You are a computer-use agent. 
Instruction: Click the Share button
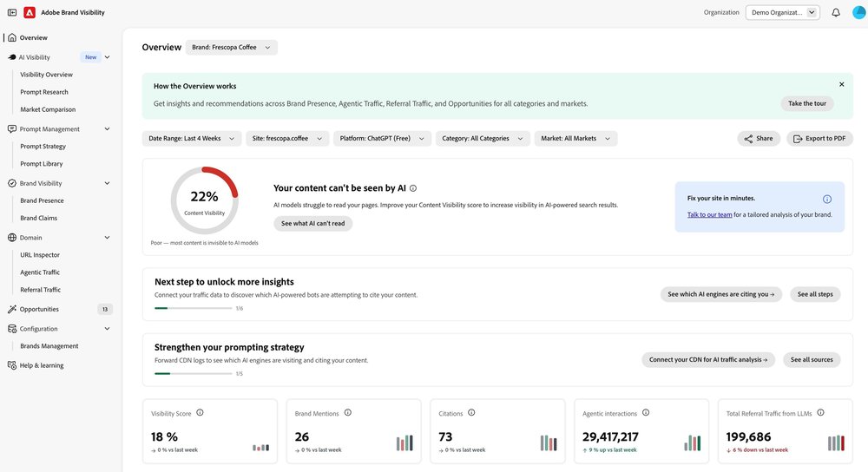(x=759, y=138)
